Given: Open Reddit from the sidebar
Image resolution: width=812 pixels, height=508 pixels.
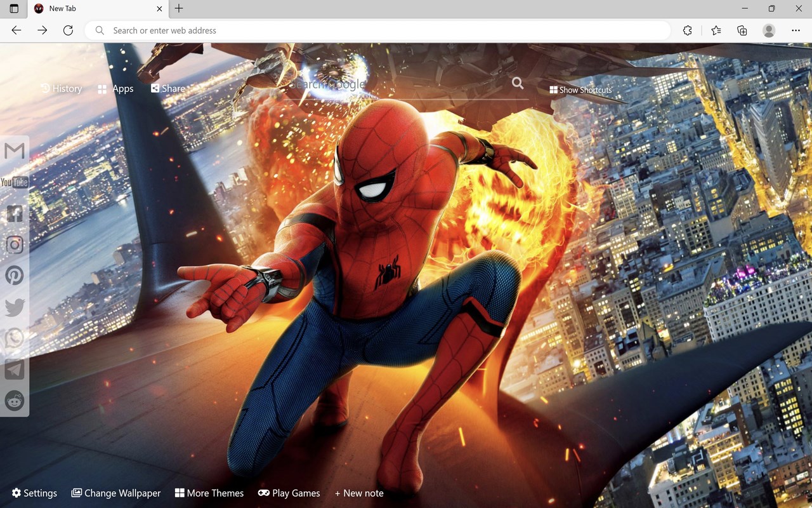Looking at the screenshot, I should point(15,401).
